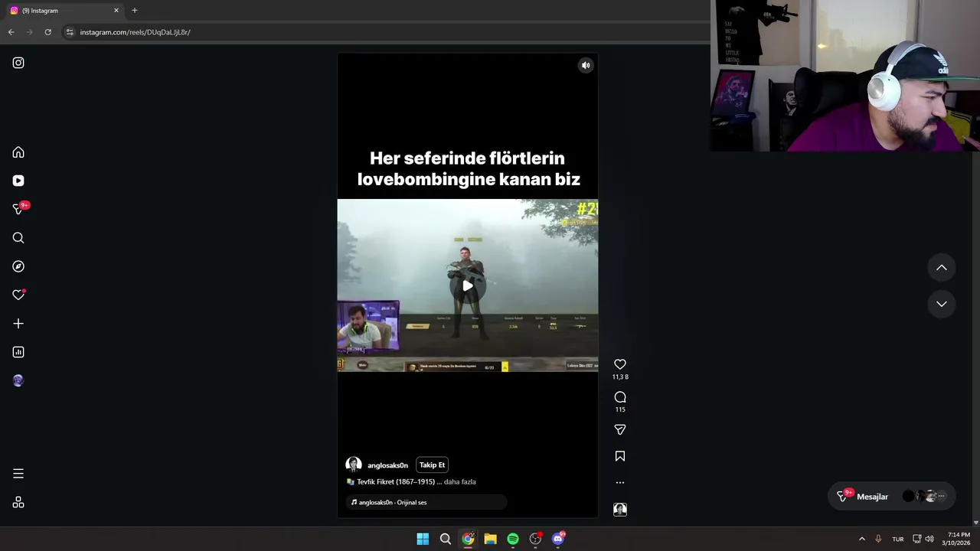Go back in browser
Image resolution: width=980 pixels, height=551 pixels.
pos(11,32)
